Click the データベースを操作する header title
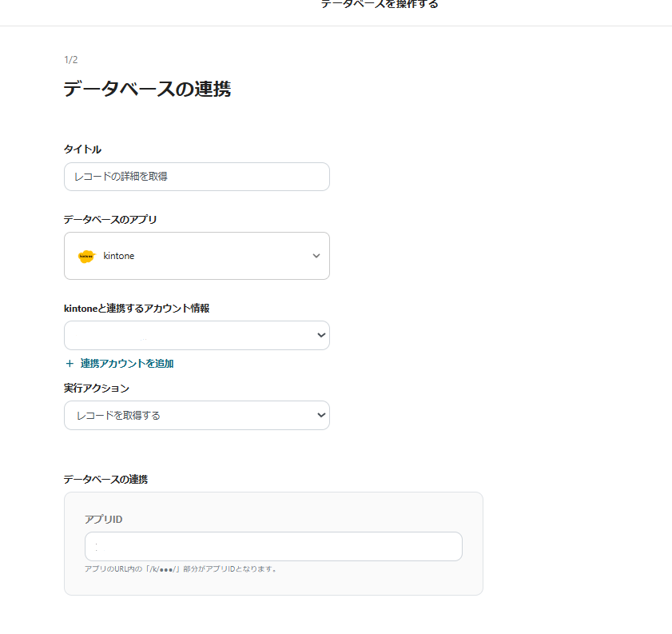 pyautogui.click(x=380, y=5)
